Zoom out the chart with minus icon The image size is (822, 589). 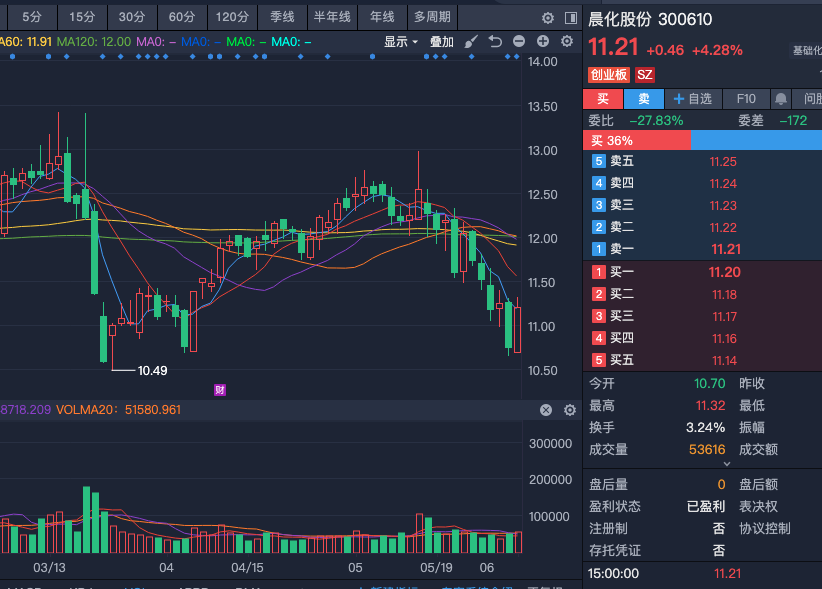point(519,41)
